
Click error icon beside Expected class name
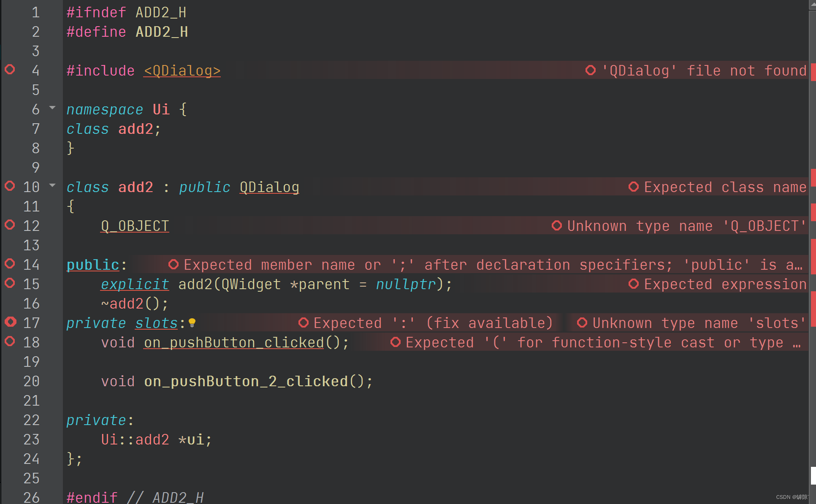click(x=634, y=187)
